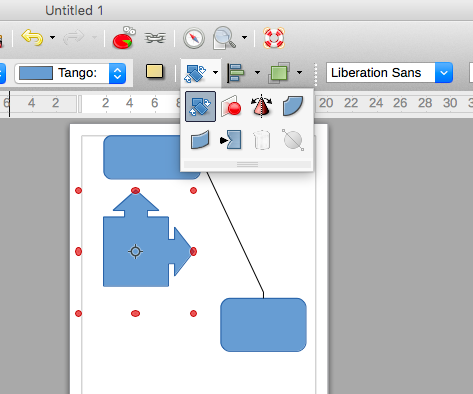This screenshot has height=394, width=473.
Task: Open the Arrange dropdown arrow
Action: tap(300, 72)
